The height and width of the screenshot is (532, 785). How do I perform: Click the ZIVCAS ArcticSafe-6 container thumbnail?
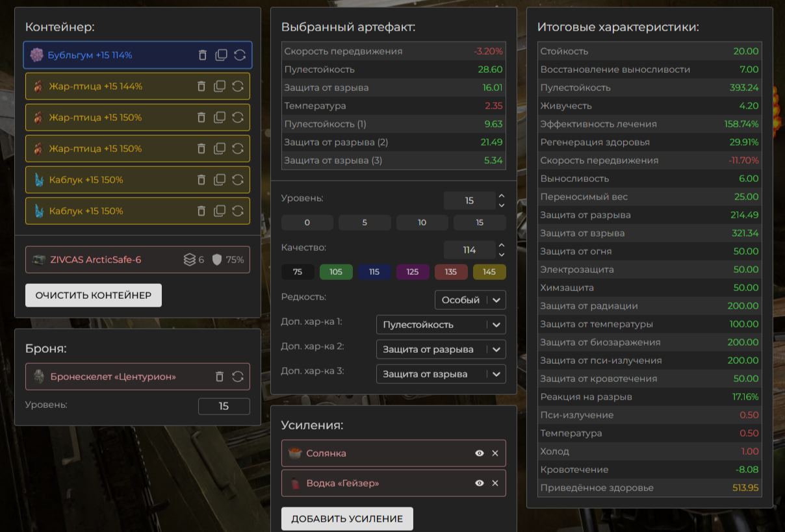(39, 260)
